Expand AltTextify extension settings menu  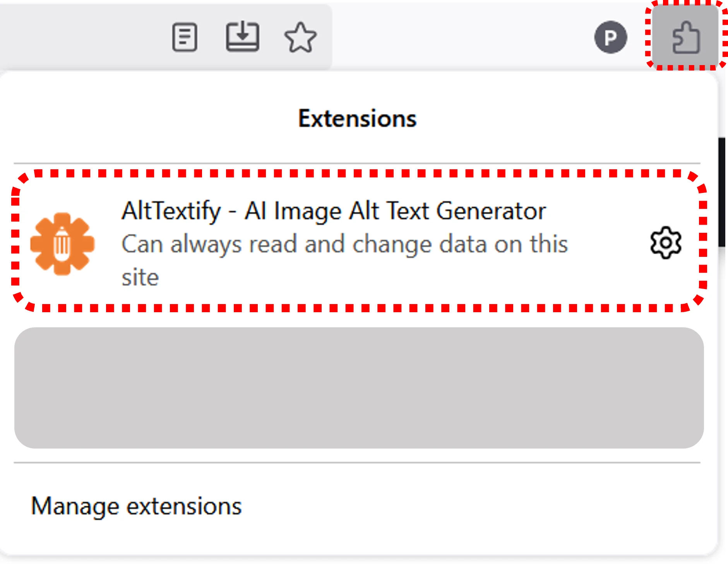(665, 243)
